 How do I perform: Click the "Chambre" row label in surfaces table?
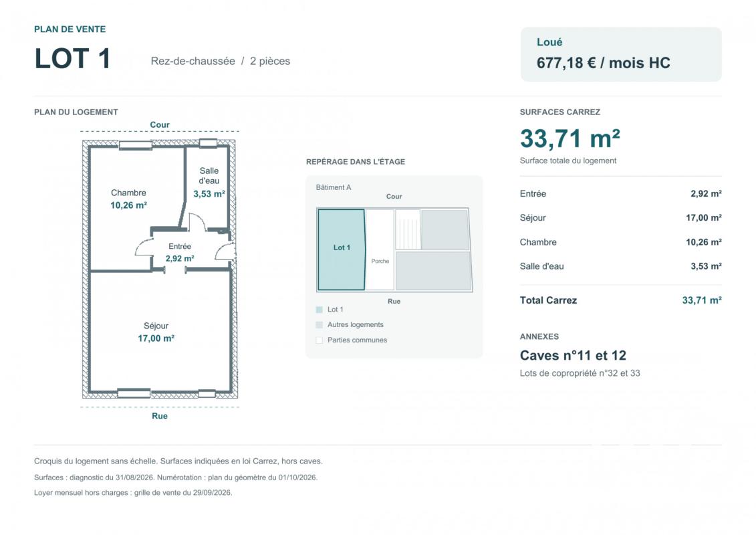[538, 242]
